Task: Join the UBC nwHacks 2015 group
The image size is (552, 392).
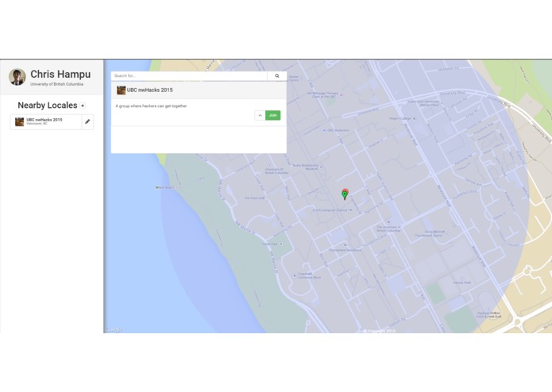Action: pyautogui.click(x=273, y=115)
